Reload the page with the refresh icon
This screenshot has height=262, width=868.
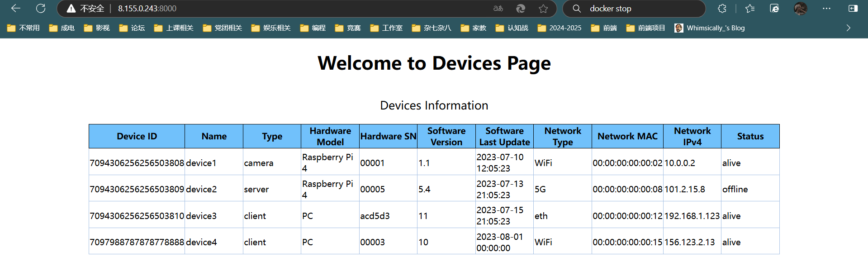click(41, 8)
